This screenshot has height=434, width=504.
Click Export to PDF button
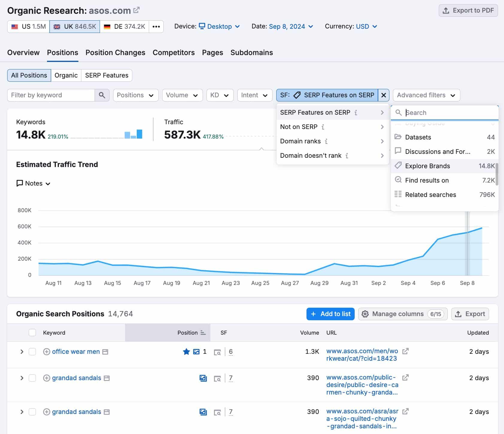tap(468, 10)
